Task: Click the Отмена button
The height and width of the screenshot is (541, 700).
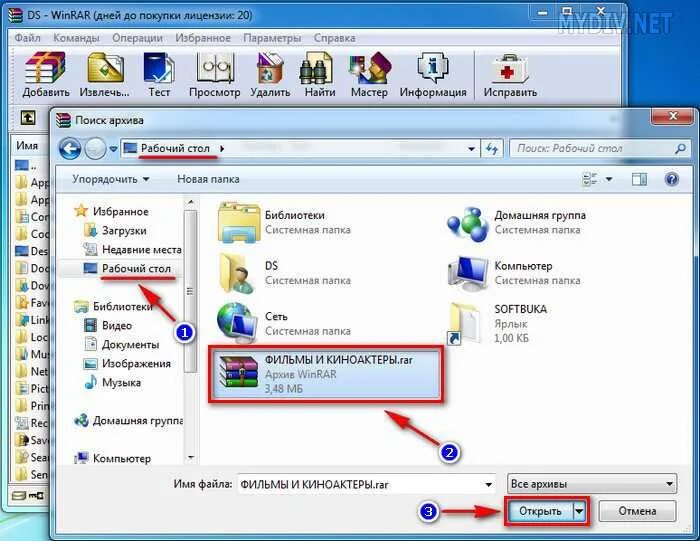Action: click(637, 511)
